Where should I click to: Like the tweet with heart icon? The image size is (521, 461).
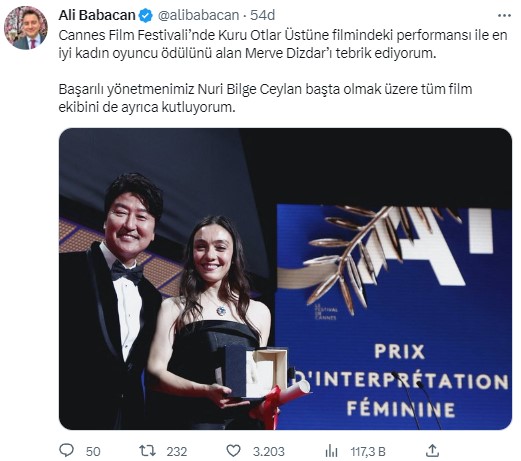tap(233, 451)
